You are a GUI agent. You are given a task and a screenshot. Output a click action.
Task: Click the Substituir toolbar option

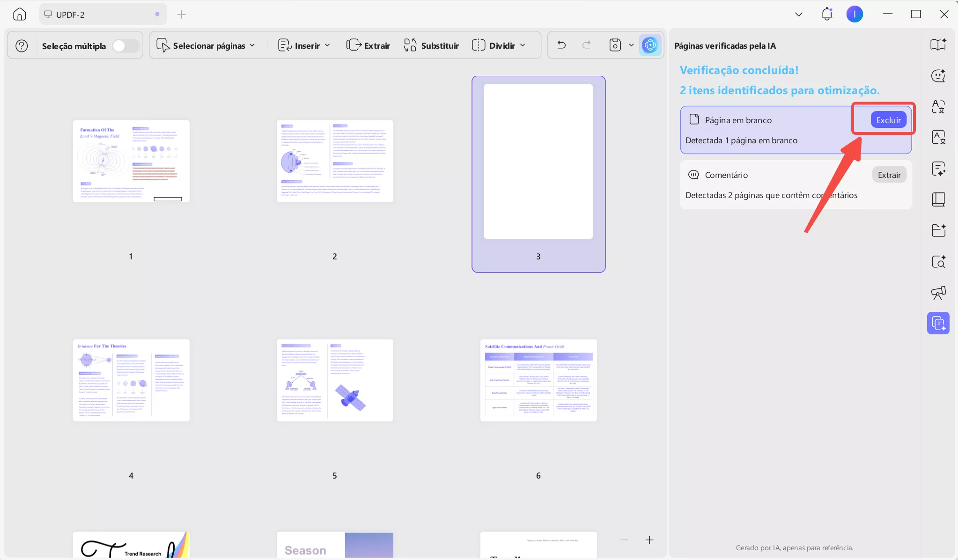pyautogui.click(x=431, y=45)
